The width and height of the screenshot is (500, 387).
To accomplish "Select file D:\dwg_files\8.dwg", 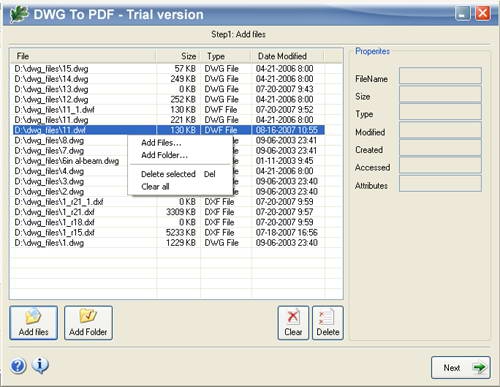I will [x=49, y=140].
